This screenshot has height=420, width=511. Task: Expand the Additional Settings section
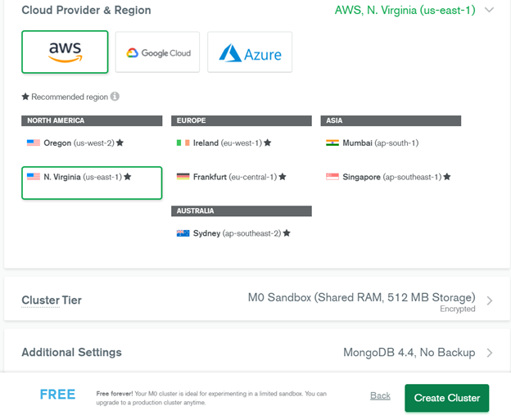[x=490, y=353]
